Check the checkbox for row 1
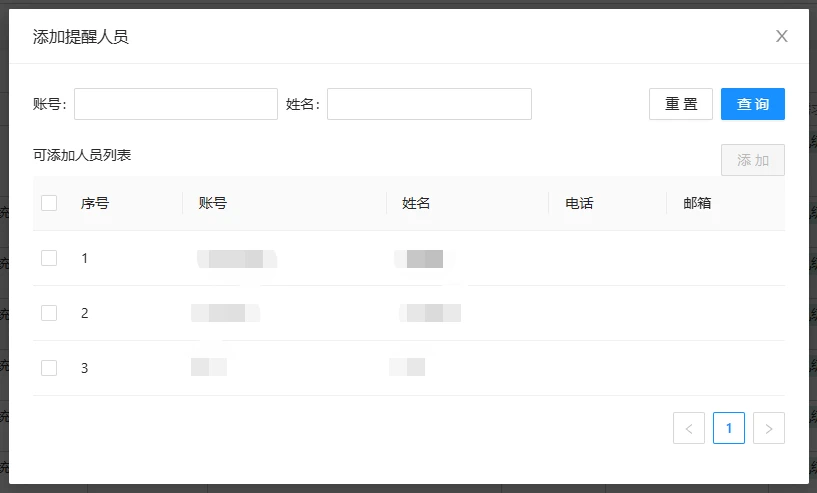 click(x=49, y=258)
